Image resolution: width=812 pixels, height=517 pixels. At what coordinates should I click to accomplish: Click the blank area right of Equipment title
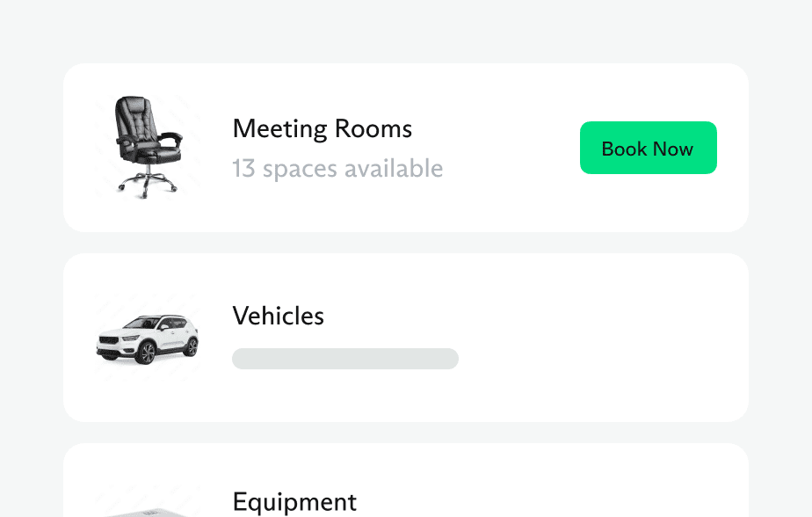coord(545,502)
